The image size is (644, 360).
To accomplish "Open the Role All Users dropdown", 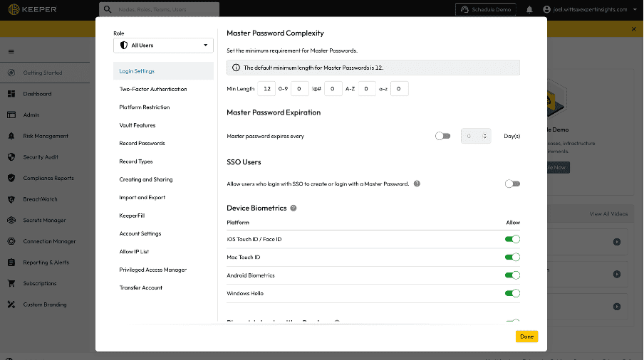I will click(163, 45).
